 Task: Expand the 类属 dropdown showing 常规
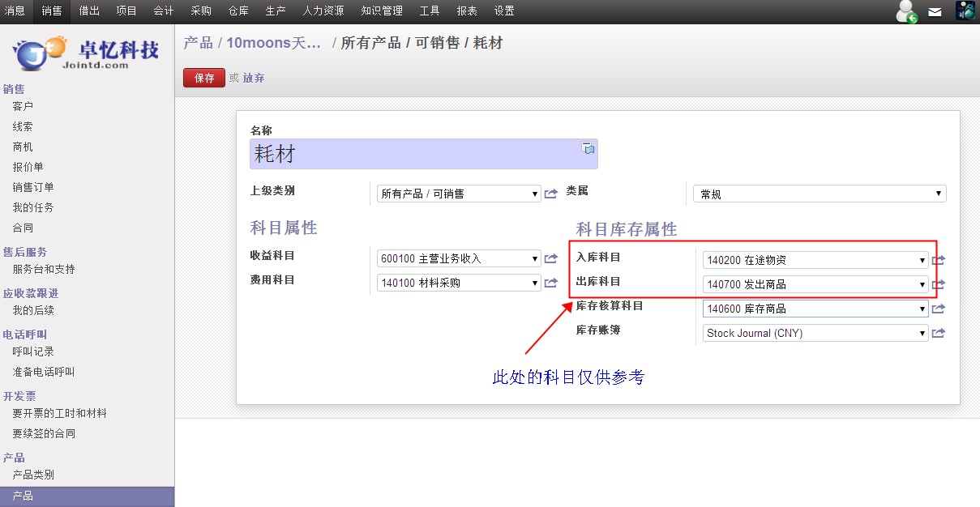[x=820, y=194]
